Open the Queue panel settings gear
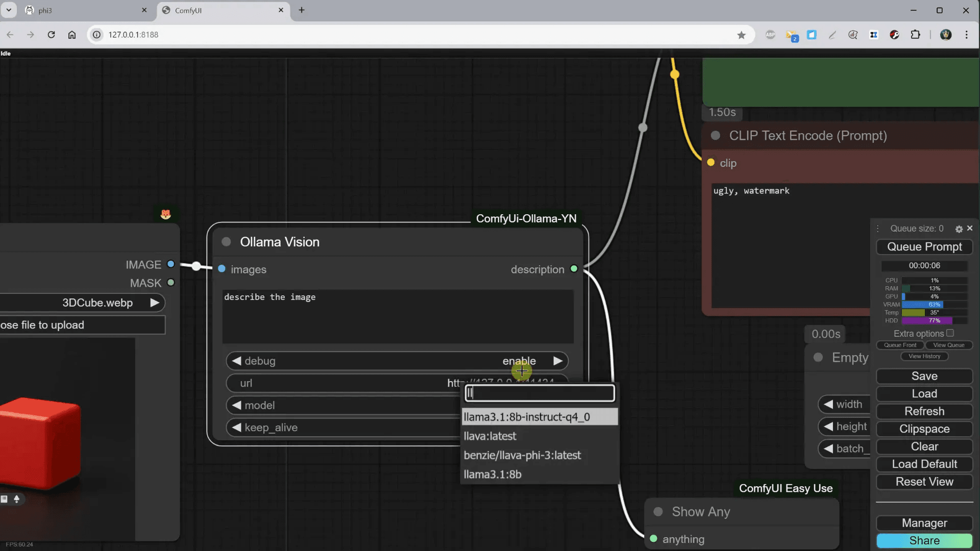The image size is (980, 551). pos(959,229)
